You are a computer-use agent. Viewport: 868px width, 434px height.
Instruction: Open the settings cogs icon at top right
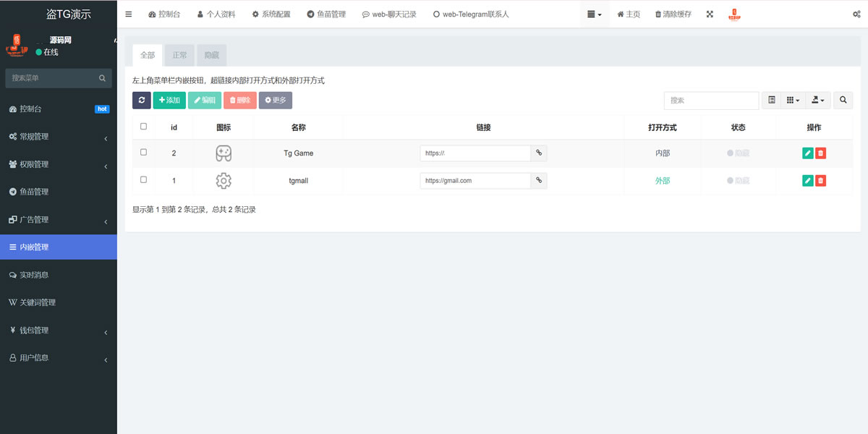point(856,14)
